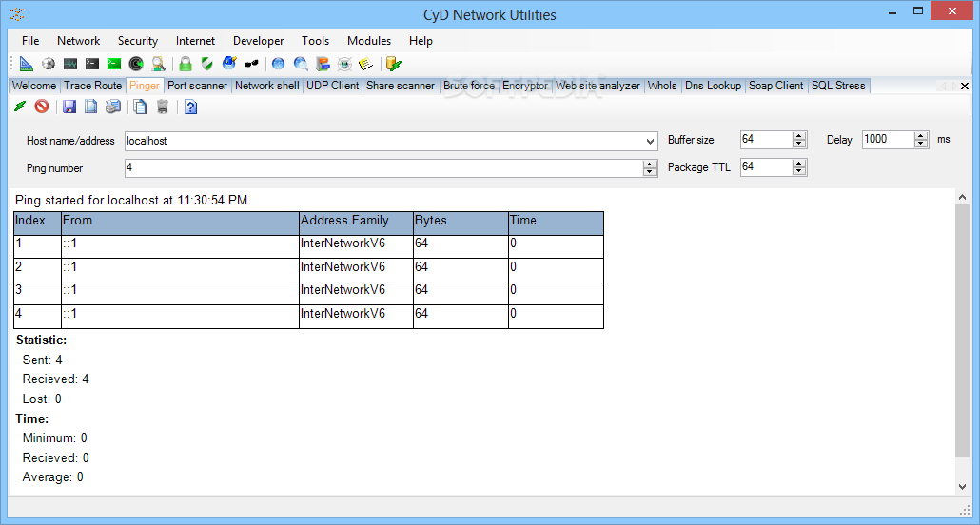Viewport: 980px width, 525px height.
Task: Open the Network menu
Action: pos(79,41)
